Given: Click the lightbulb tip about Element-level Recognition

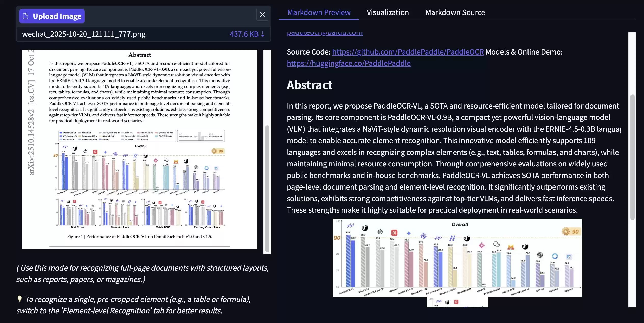Looking at the screenshot, I should tap(133, 305).
